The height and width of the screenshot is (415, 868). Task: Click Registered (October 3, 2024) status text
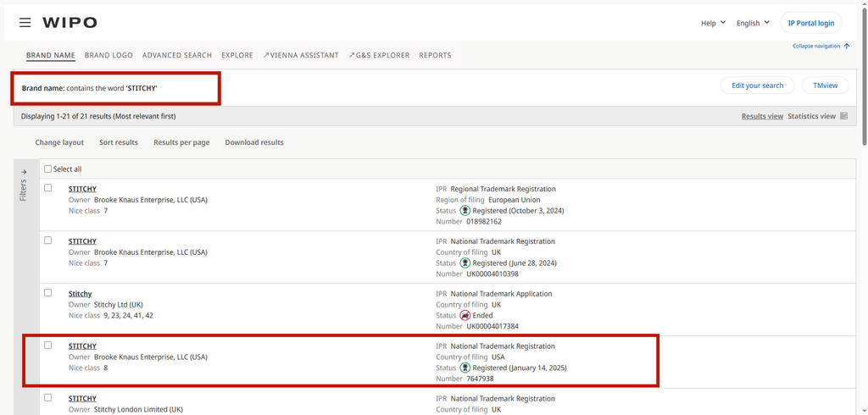coord(518,210)
